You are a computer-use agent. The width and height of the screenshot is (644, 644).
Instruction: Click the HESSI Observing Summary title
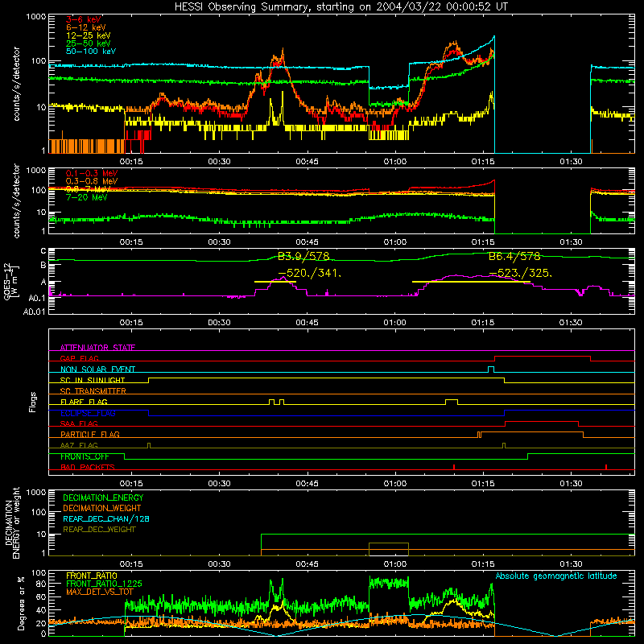[x=341, y=6]
